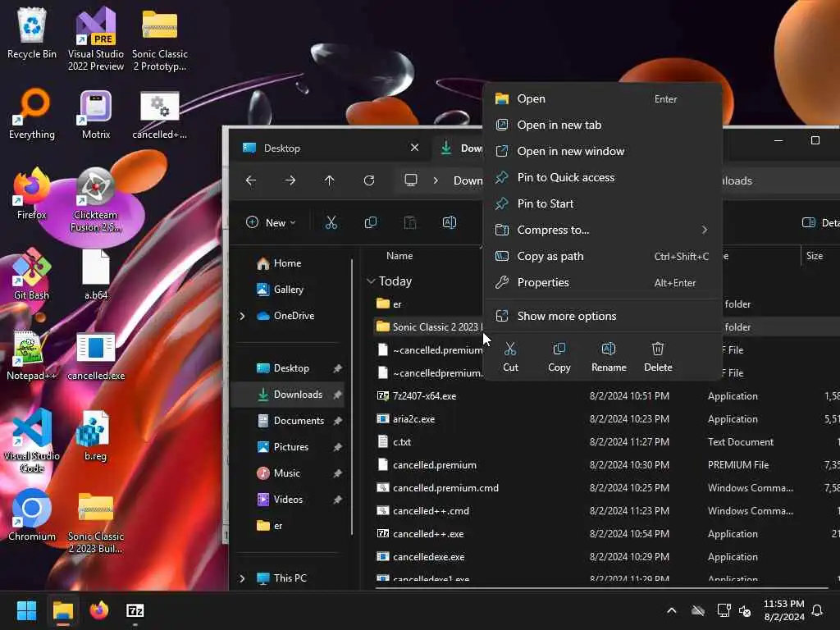This screenshot has width=840, height=630.
Task: Open the Git Bash desktop shortcut
Action: [x=32, y=274]
